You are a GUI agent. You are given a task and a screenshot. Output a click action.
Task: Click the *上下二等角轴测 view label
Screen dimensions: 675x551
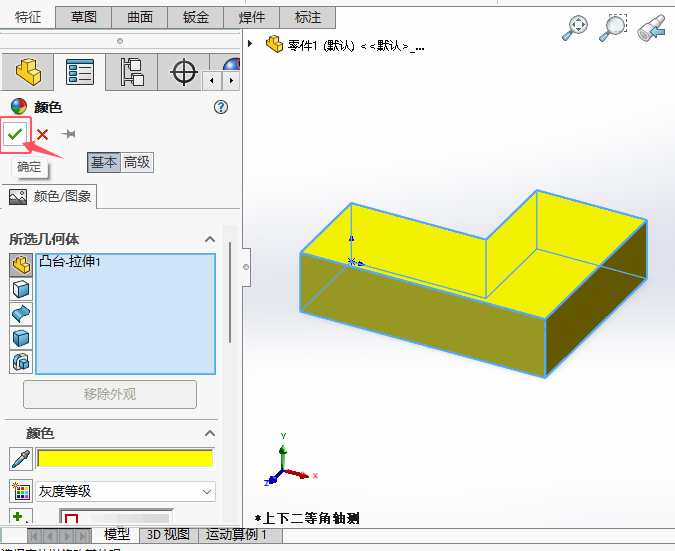307,518
